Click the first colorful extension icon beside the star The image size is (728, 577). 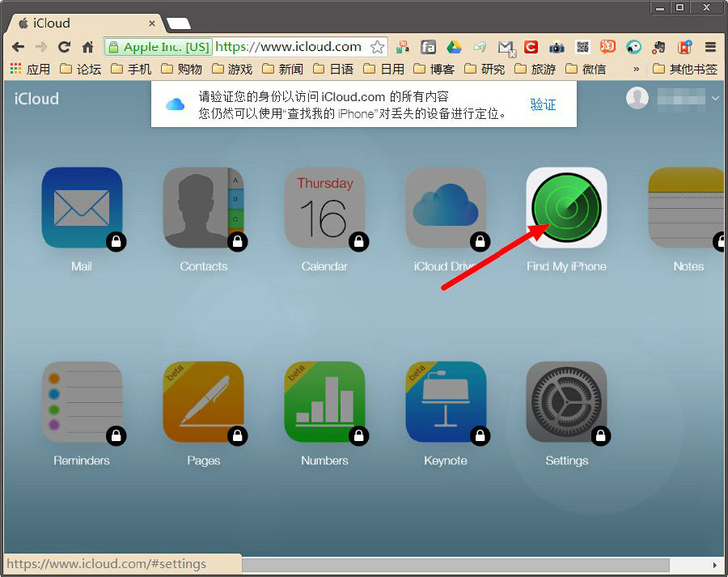tap(403, 47)
